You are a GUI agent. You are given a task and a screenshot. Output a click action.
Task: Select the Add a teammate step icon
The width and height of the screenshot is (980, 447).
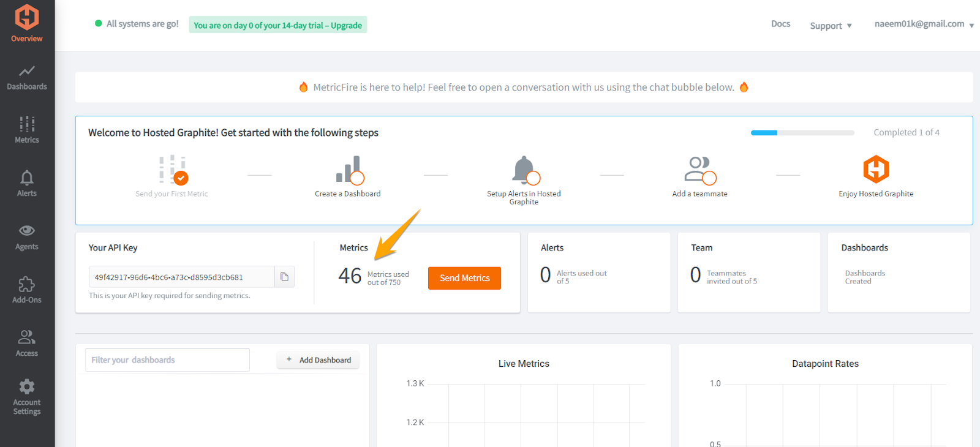pos(700,170)
